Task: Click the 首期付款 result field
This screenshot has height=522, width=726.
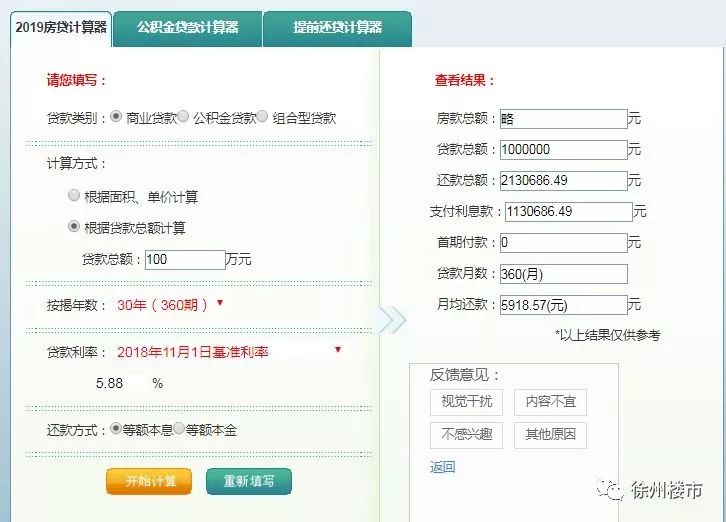Action: pos(563,243)
